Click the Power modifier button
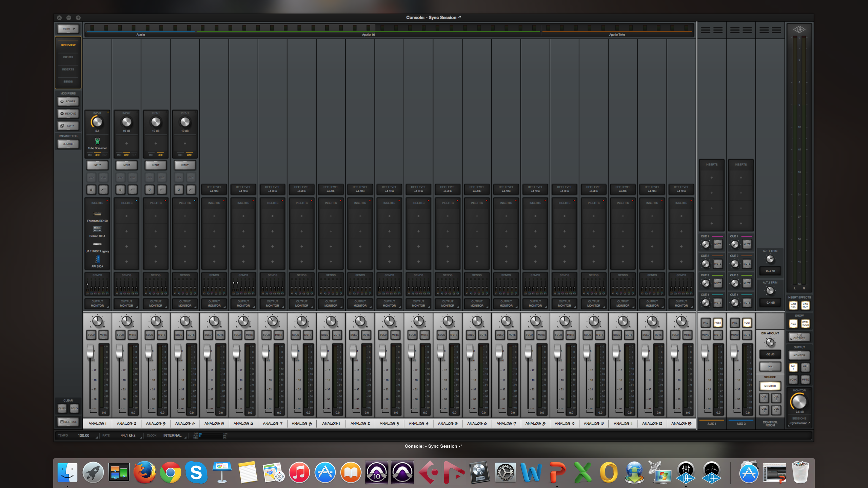 68,101
